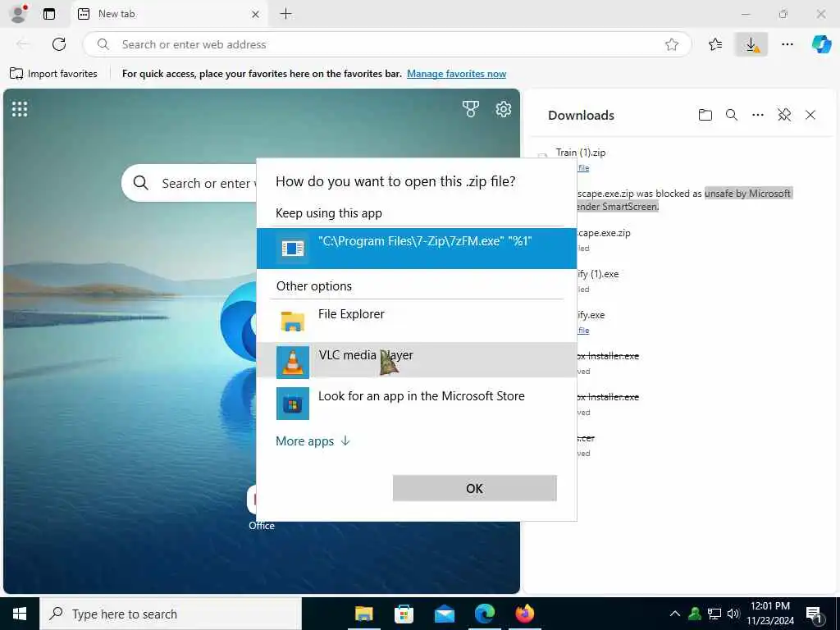Open Firefox from taskbar
The height and width of the screenshot is (630, 840).
(x=524, y=614)
